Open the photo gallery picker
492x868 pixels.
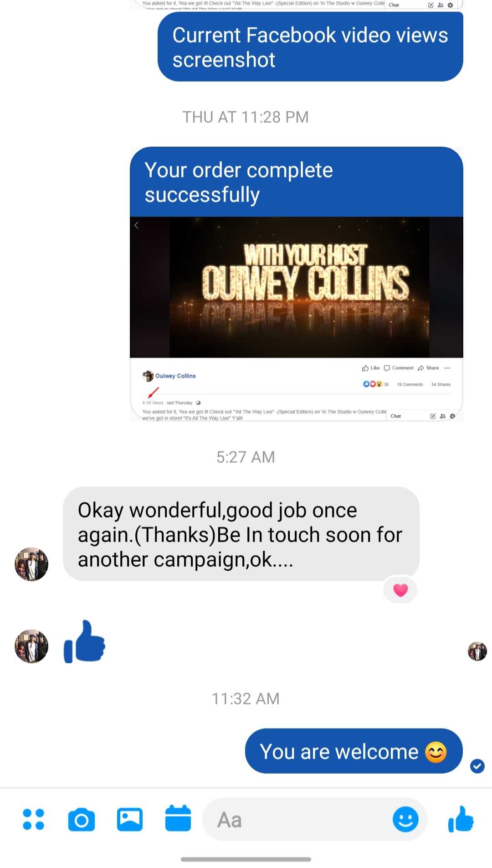[x=130, y=820]
